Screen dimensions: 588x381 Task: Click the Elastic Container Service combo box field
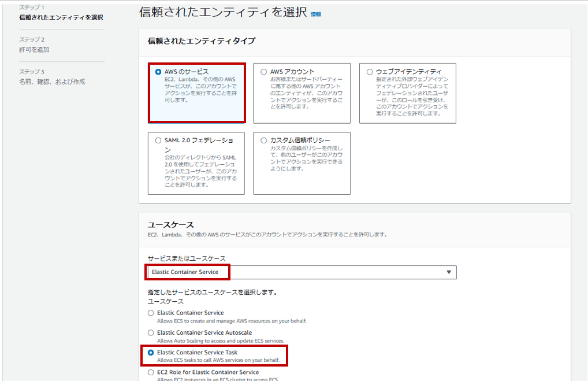pyautogui.click(x=302, y=272)
